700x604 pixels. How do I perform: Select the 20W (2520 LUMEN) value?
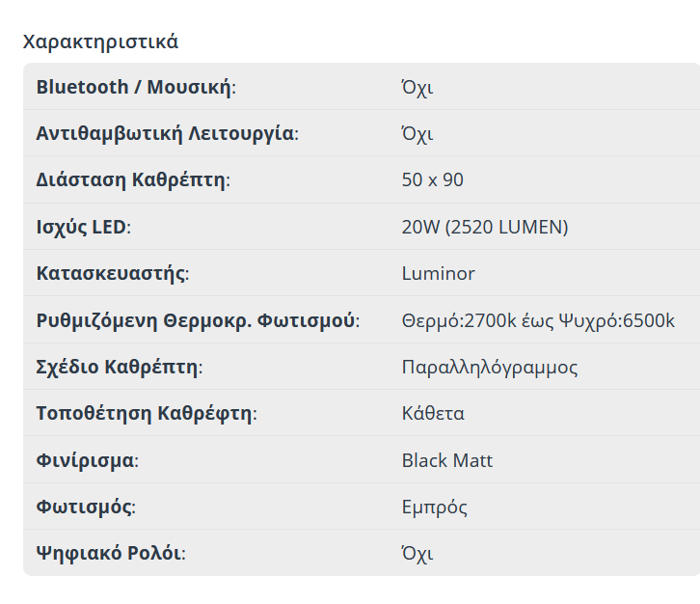[x=485, y=227]
